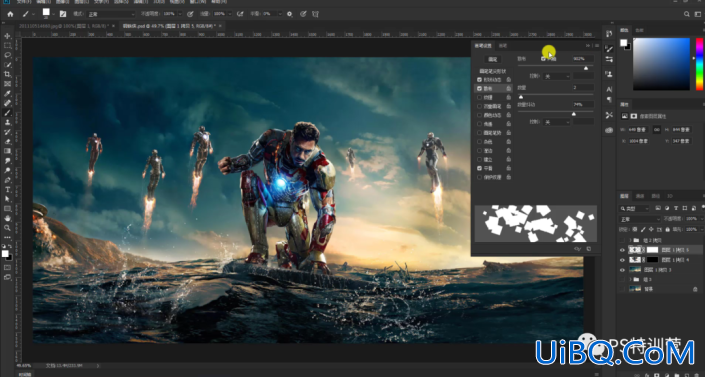Switch to the Channels tab in Layers panel group

640,196
